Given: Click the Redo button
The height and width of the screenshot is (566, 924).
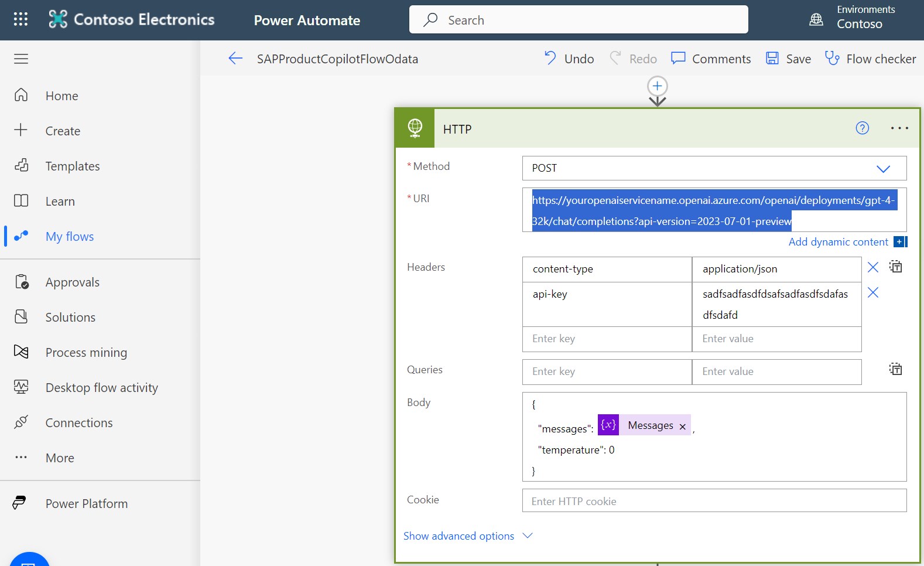Looking at the screenshot, I should [633, 59].
